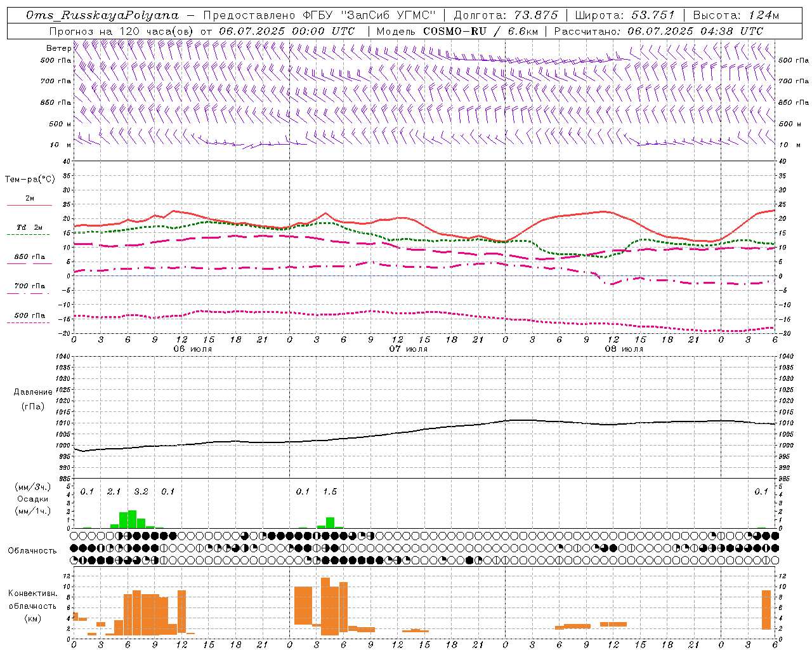Click the date label 06 июля
The height and width of the screenshot is (650, 812).
point(193,349)
